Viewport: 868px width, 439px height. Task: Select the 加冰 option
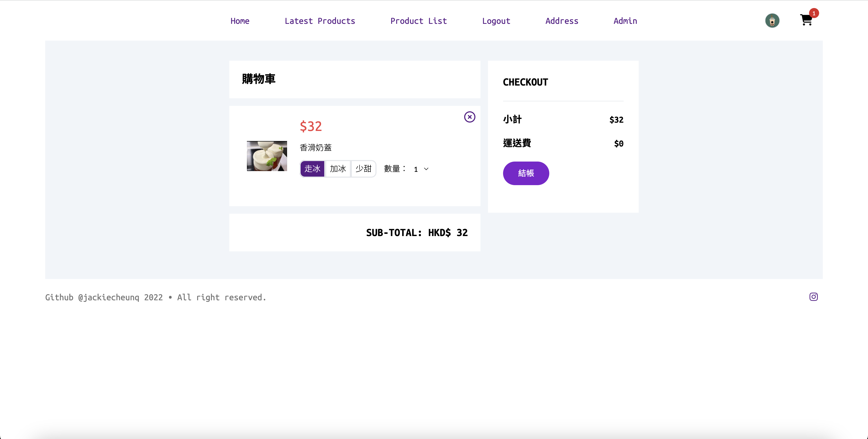338,169
